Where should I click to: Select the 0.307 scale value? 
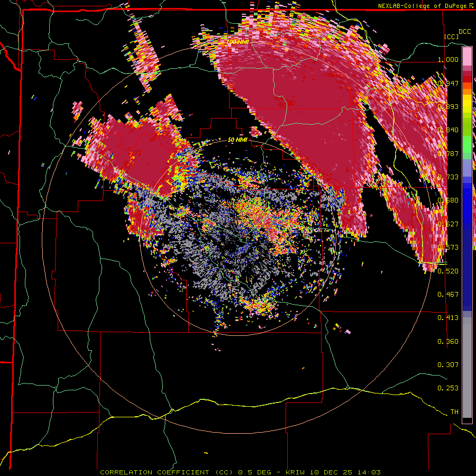[x=448, y=365]
